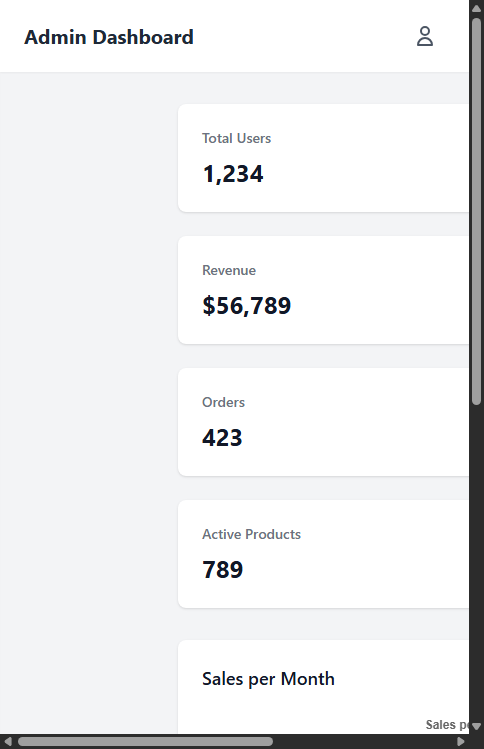This screenshot has width=484, height=749.
Task: Open the user profile icon
Action: pyautogui.click(x=425, y=36)
